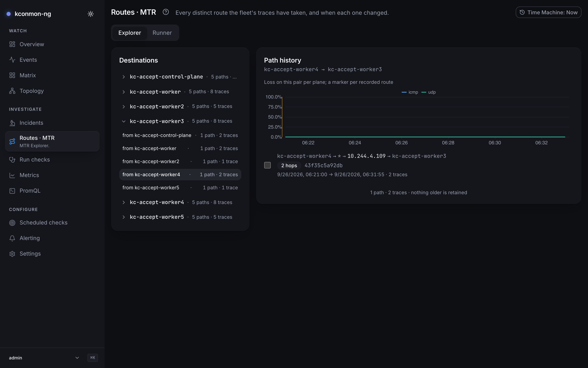Expand the kc-accept-worker5 destination chevron
The height and width of the screenshot is (368, 588).
click(124, 217)
